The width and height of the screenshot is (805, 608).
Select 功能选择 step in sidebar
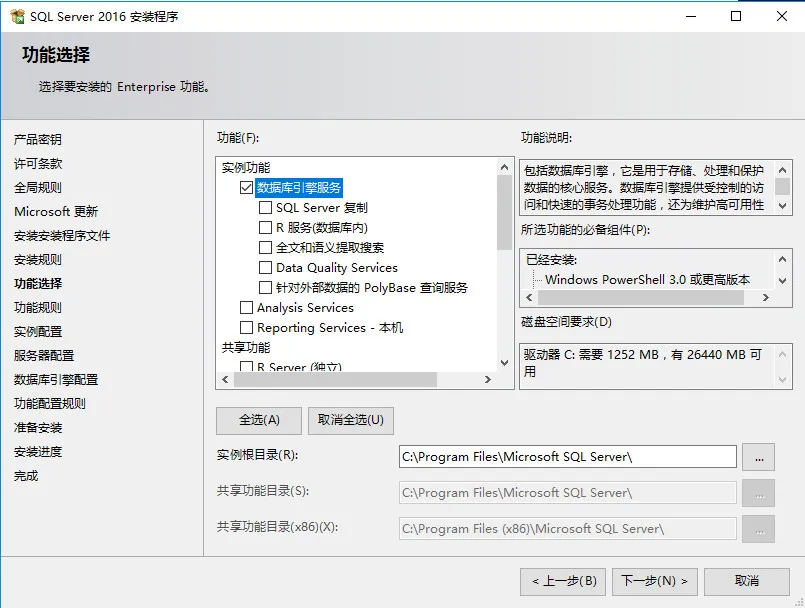37,283
